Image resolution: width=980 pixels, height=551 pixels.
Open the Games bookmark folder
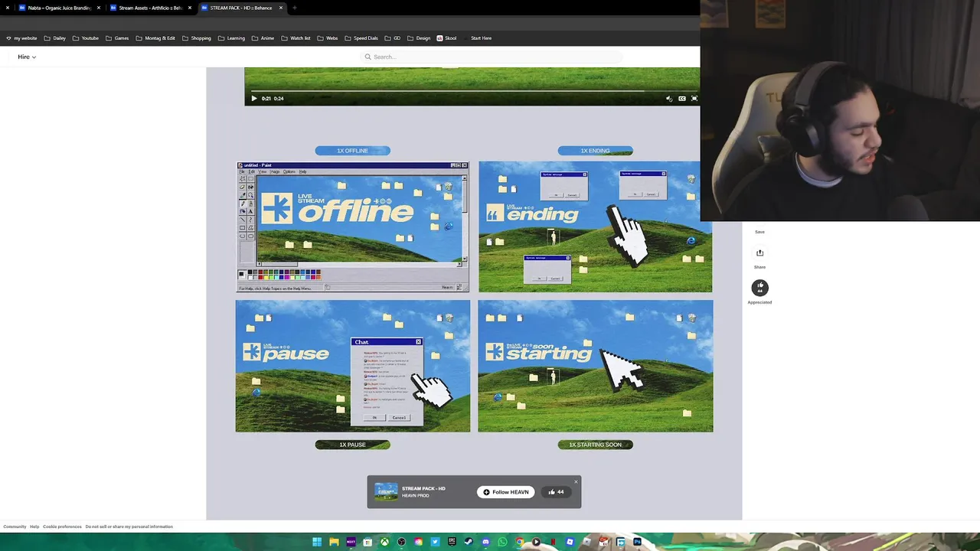pyautogui.click(x=117, y=38)
